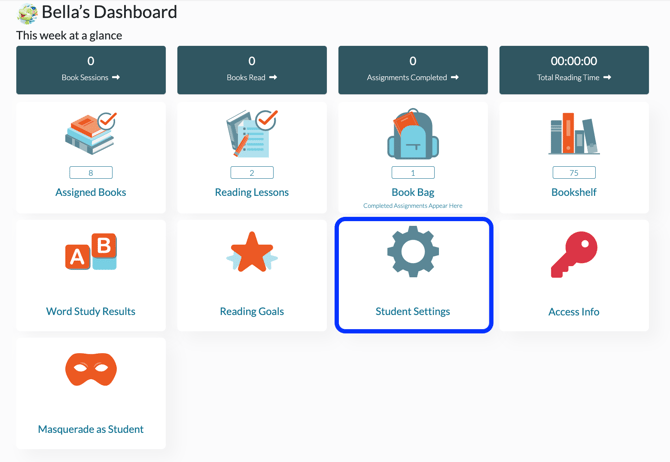The height and width of the screenshot is (462, 670).
Task: Click the 00:00:00 reading time value
Action: point(574,61)
